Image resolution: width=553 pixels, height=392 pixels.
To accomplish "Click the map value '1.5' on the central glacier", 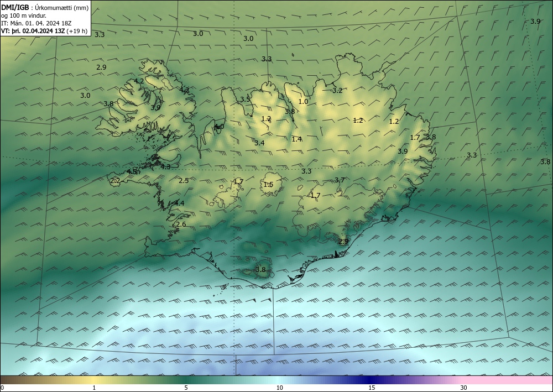I will [x=268, y=185].
